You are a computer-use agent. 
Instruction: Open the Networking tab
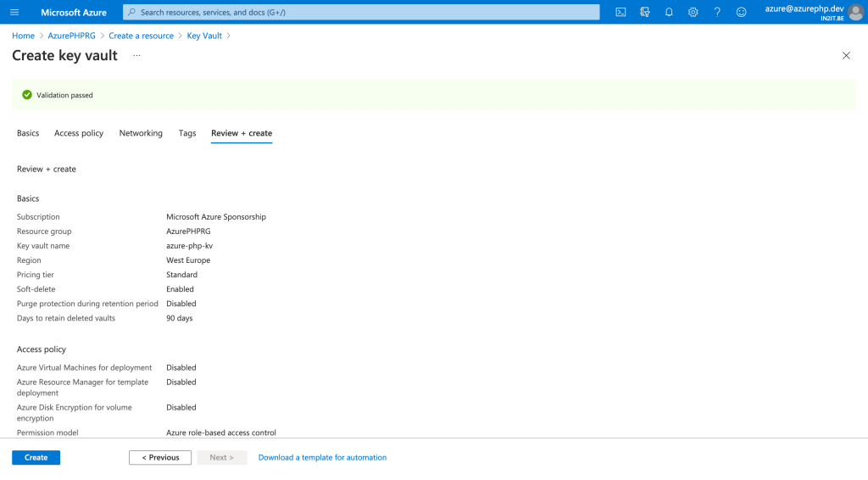click(x=141, y=133)
